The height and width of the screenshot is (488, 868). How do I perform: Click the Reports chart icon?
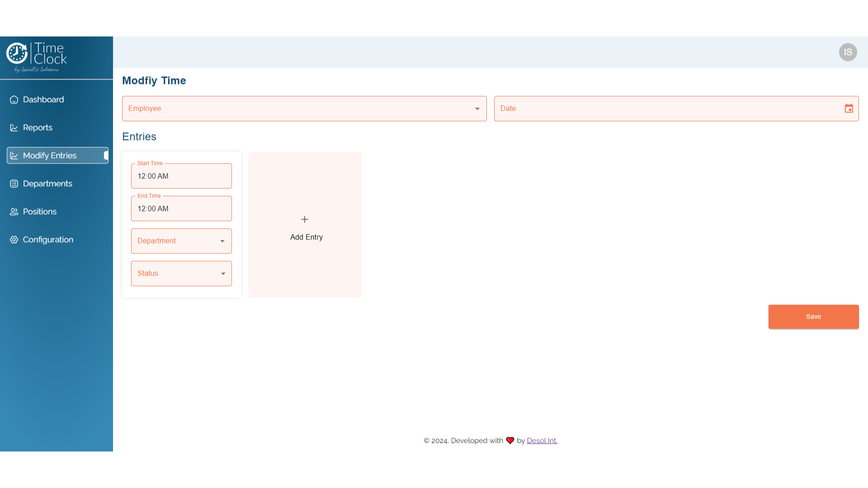[x=14, y=128]
